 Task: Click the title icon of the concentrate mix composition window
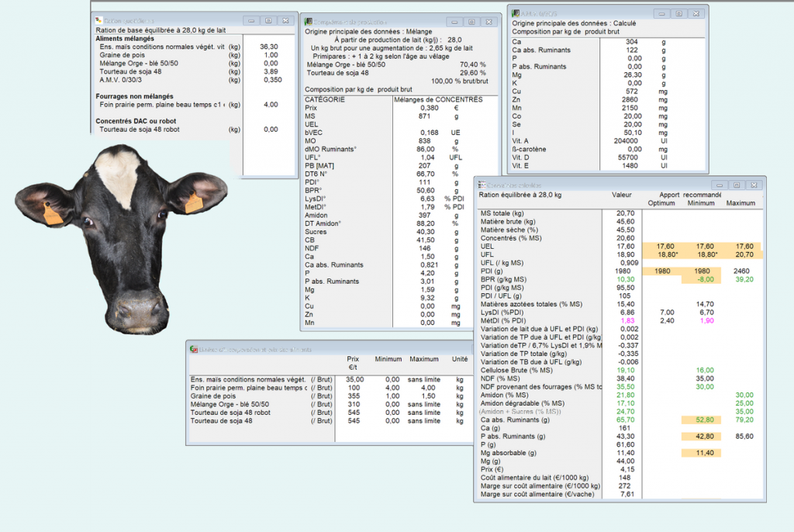(x=309, y=22)
